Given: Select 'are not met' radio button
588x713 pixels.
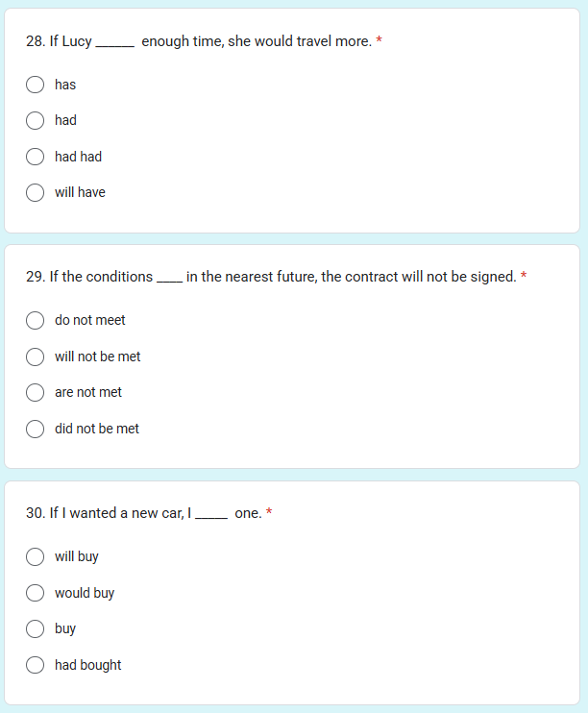Looking at the screenshot, I should pos(35,392).
